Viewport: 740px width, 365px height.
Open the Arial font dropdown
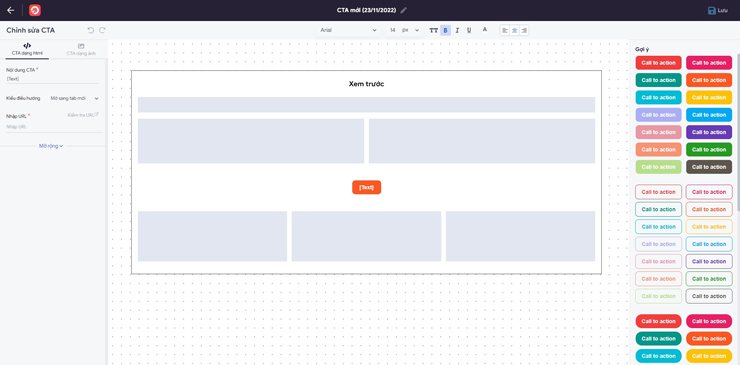pyautogui.click(x=348, y=30)
